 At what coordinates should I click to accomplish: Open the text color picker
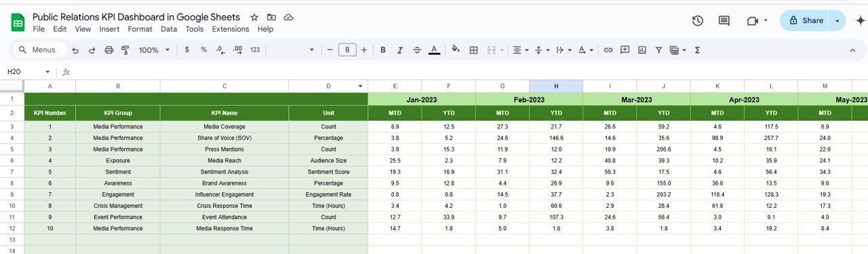pos(434,50)
